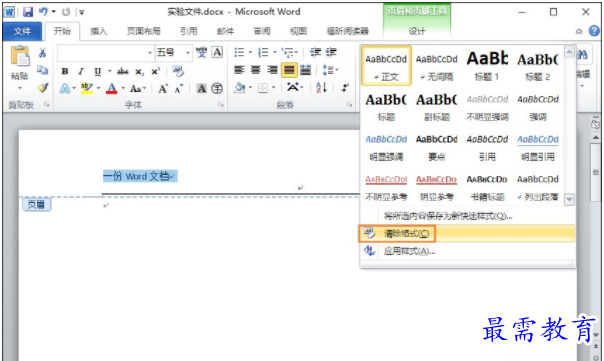
Task: Click the Numbering list icon
Action: 263,52
